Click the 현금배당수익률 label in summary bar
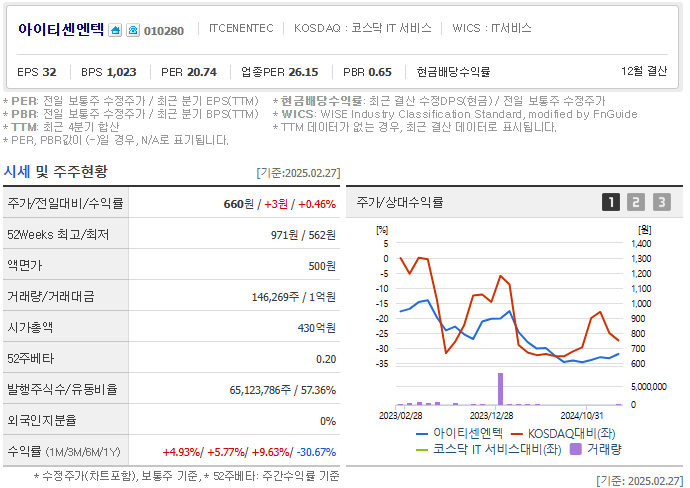690x488 pixels. pos(453,72)
